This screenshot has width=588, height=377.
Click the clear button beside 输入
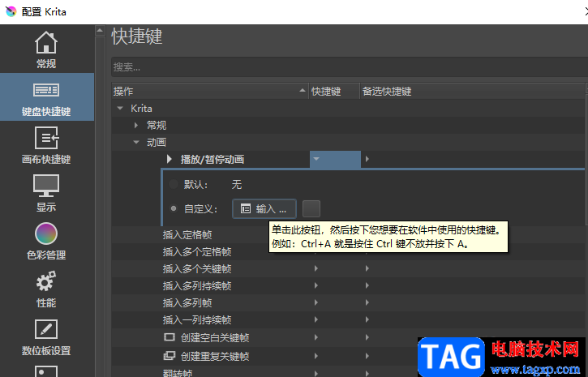pos(311,208)
